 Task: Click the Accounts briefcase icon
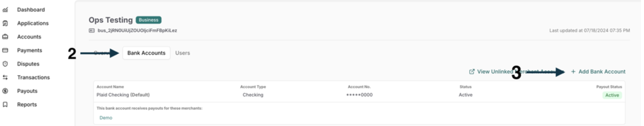click(5, 37)
